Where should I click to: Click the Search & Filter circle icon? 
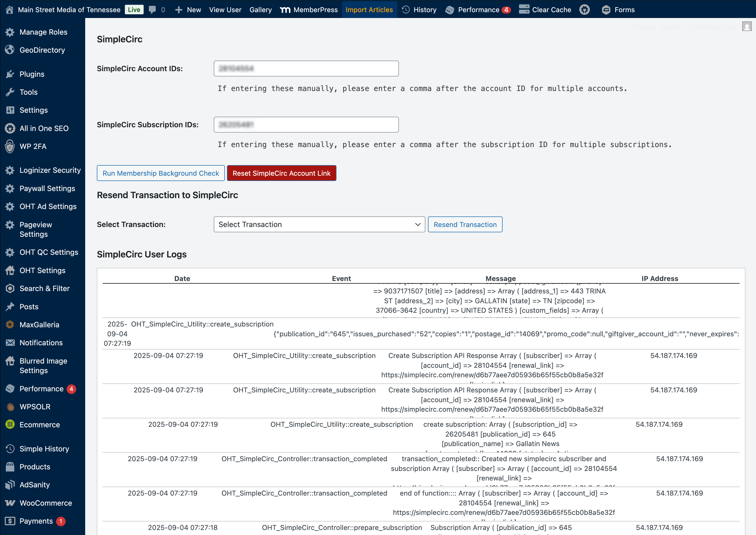coord(10,288)
